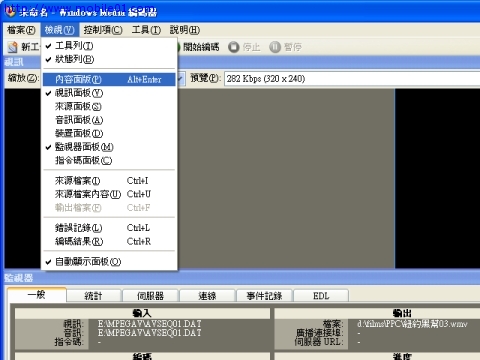Viewport: 480px width, 360px height.
Task: Enable 音訊面板(A) in the menu
Action: coord(109,120)
